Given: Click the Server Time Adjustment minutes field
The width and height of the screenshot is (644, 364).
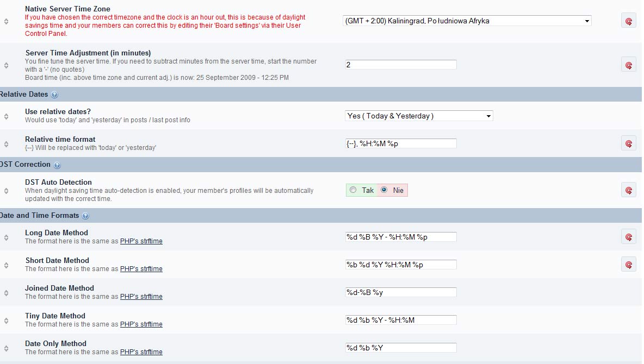Looking at the screenshot, I should coord(400,65).
